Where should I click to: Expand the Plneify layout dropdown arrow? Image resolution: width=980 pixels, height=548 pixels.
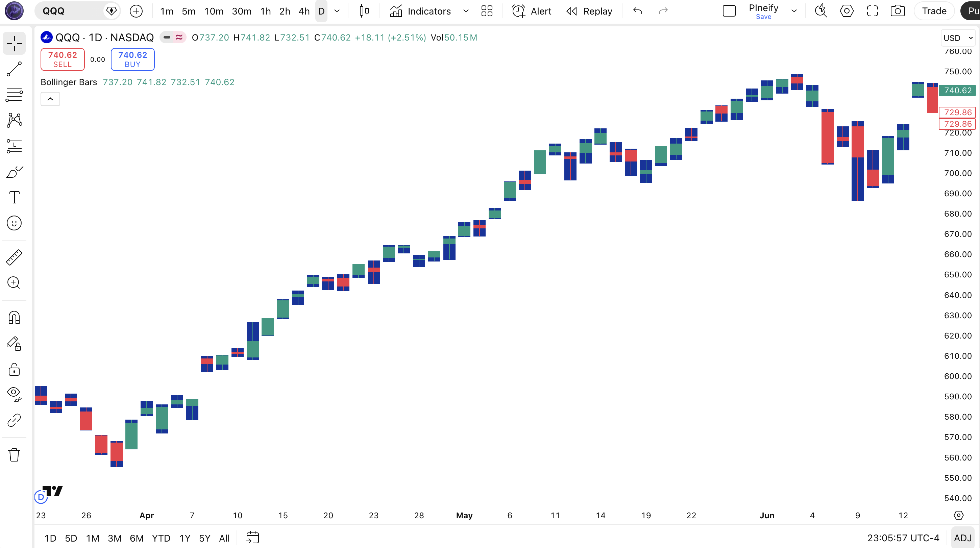point(794,11)
